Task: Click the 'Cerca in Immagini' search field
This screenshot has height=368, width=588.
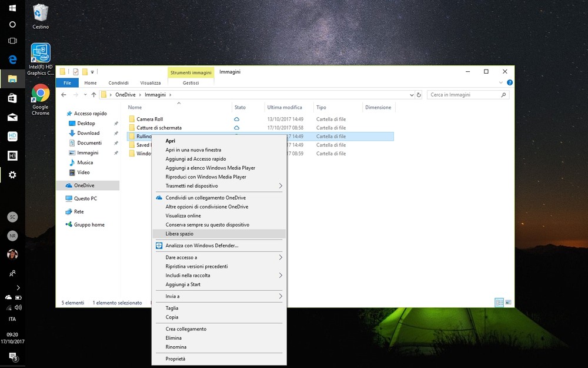Action: pyautogui.click(x=463, y=95)
